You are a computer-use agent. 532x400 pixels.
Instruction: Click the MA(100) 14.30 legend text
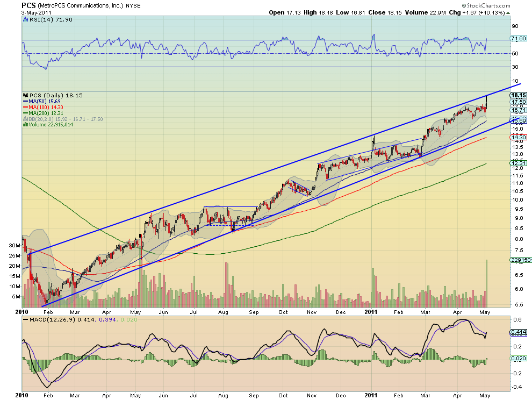tap(46, 108)
